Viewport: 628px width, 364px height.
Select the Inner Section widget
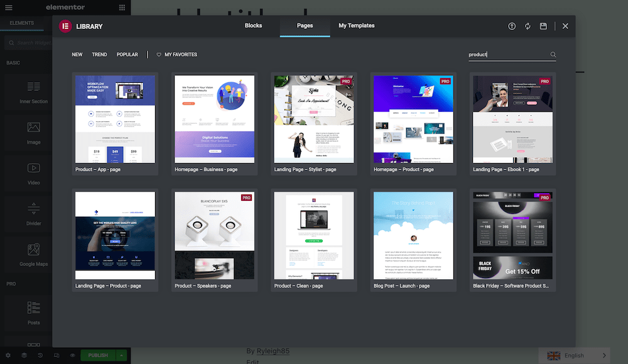pos(34,92)
